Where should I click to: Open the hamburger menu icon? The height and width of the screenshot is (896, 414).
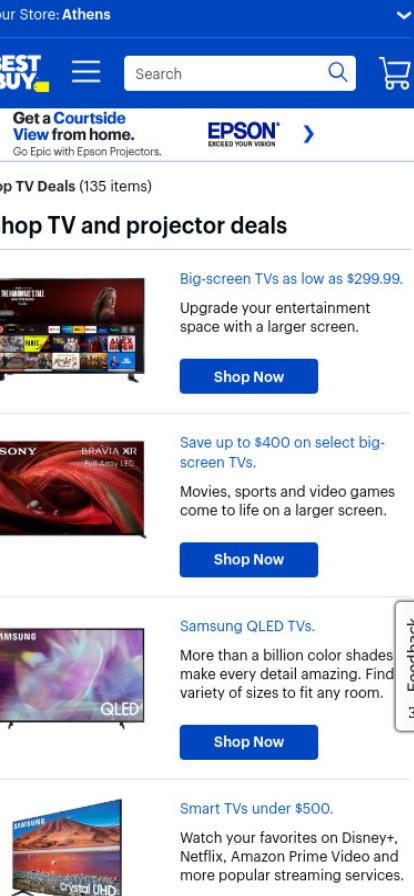tap(86, 72)
